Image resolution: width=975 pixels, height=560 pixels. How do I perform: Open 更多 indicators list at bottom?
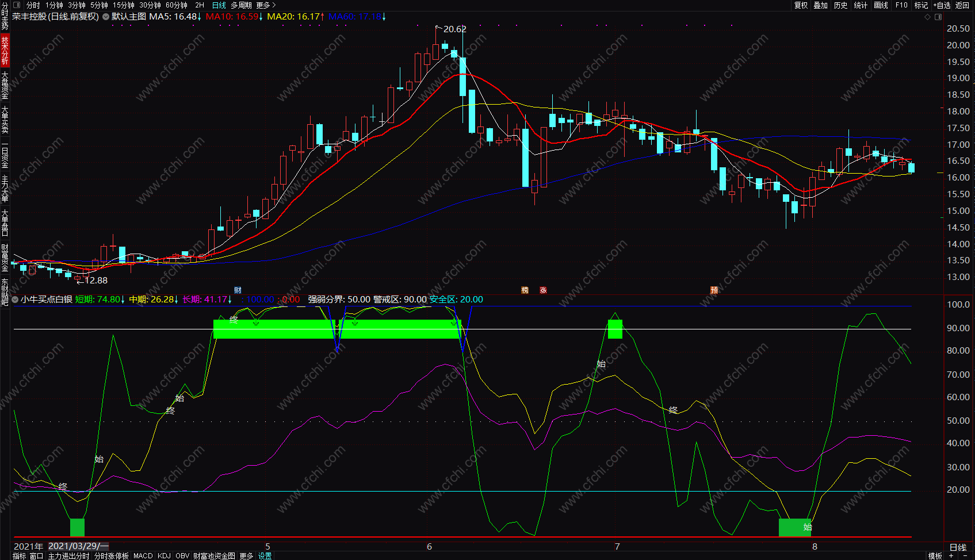[x=246, y=556]
